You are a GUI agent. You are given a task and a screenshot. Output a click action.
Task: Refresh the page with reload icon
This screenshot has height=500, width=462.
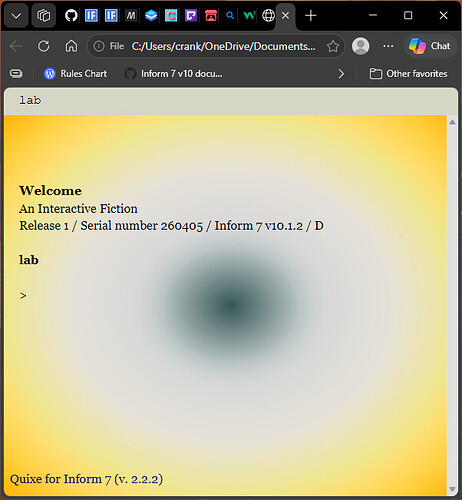pyautogui.click(x=44, y=46)
